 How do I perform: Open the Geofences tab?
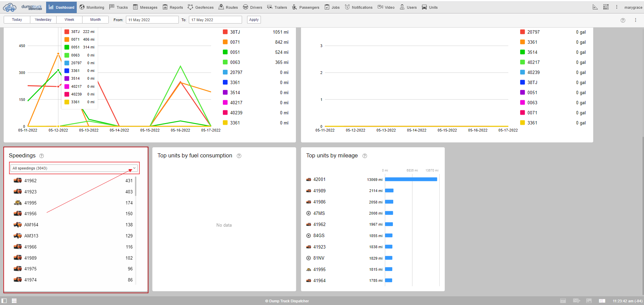pos(201,7)
